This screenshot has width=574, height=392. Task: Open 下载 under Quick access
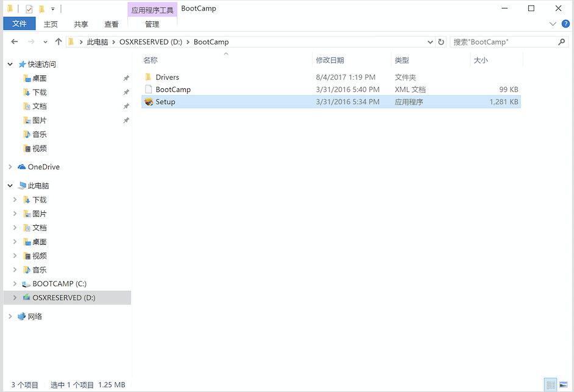pos(40,92)
